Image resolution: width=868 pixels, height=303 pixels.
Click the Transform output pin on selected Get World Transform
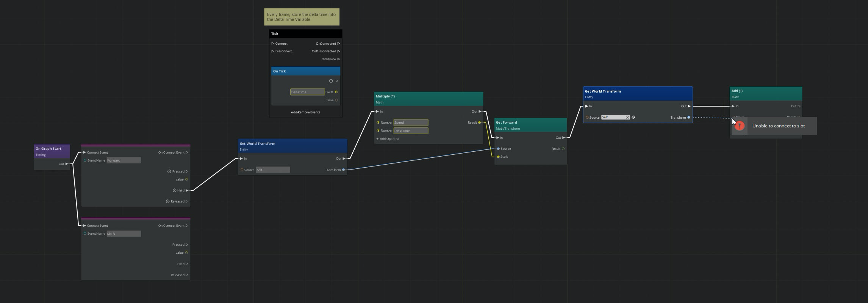(689, 118)
